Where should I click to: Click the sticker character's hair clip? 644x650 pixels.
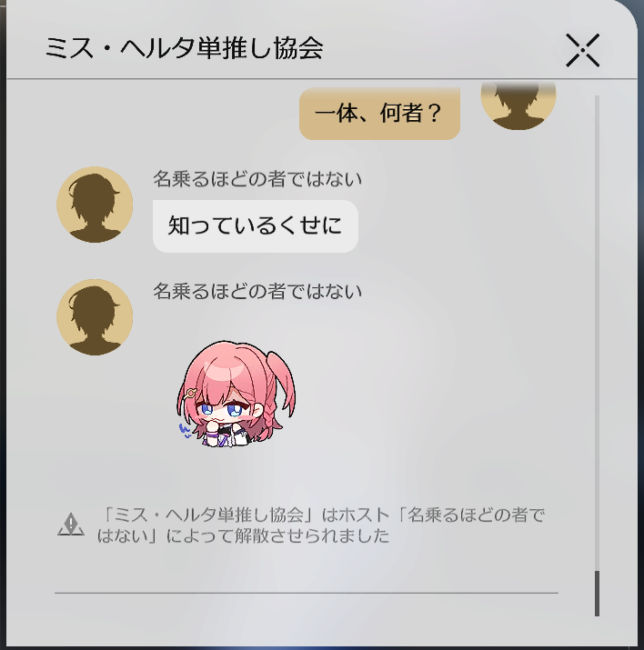click(190, 393)
